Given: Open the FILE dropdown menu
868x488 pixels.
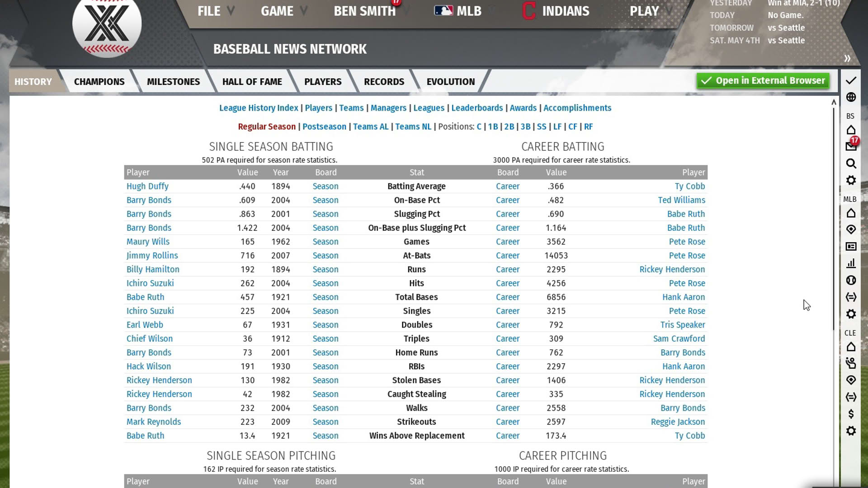Looking at the screenshot, I should coord(216,11).
